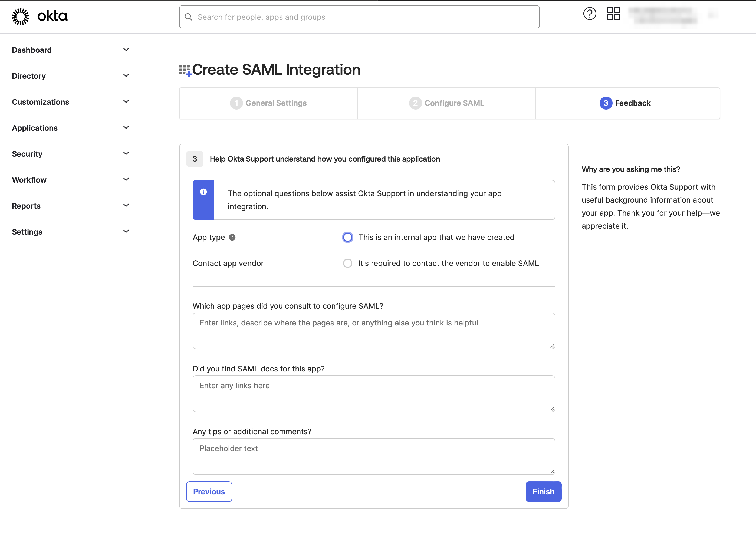Select the Feedback step tab
The height and width of the screenshot is (559, 756).
click(628, 103)
